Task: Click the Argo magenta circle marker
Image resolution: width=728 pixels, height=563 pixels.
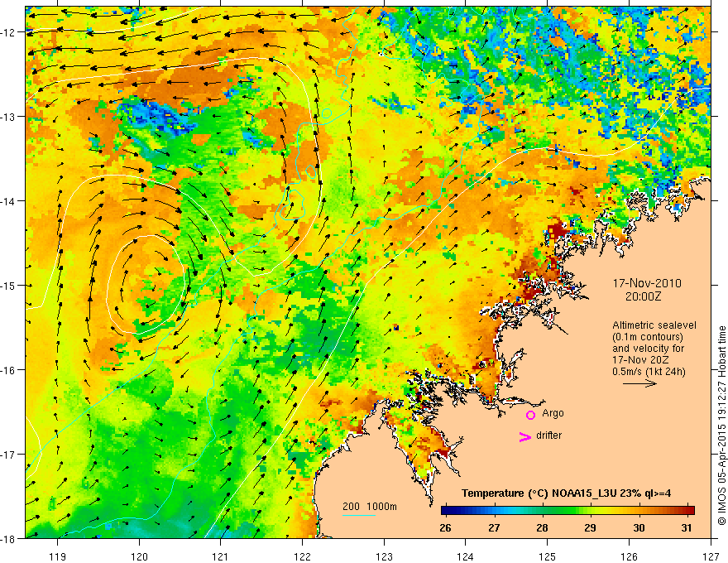Action: pos(530,415)
